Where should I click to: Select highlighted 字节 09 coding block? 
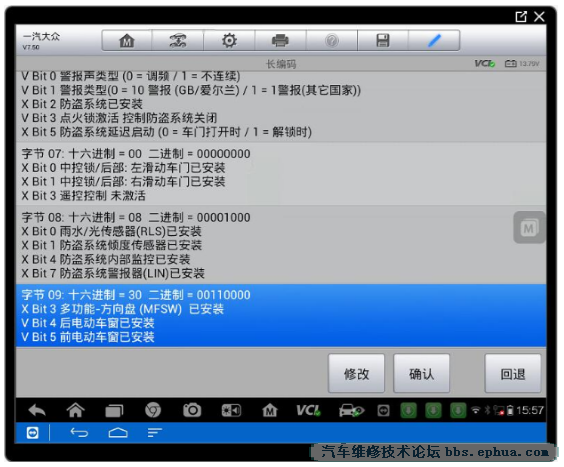281,316
